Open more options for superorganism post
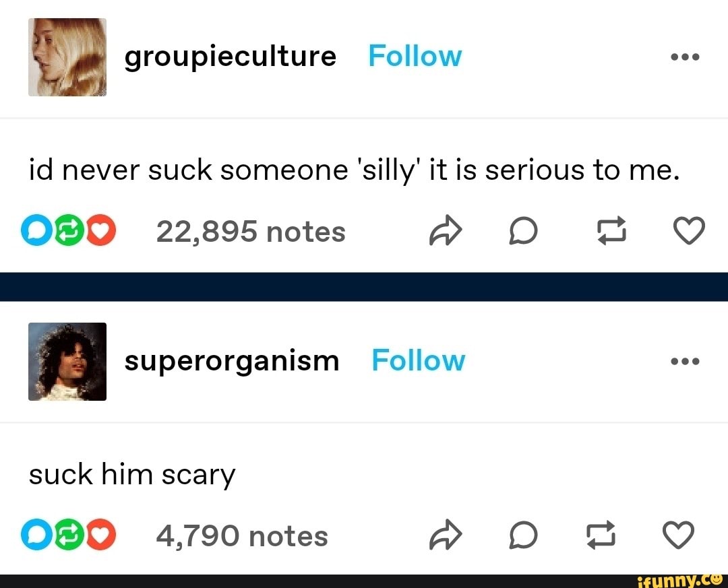Viewport: 728px width, 588px height. [686, 361]
